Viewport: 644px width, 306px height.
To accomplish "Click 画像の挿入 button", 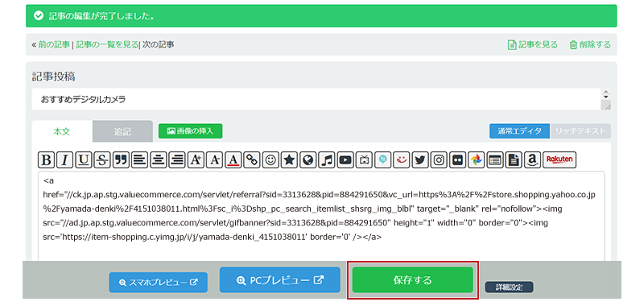I will 191,131.
